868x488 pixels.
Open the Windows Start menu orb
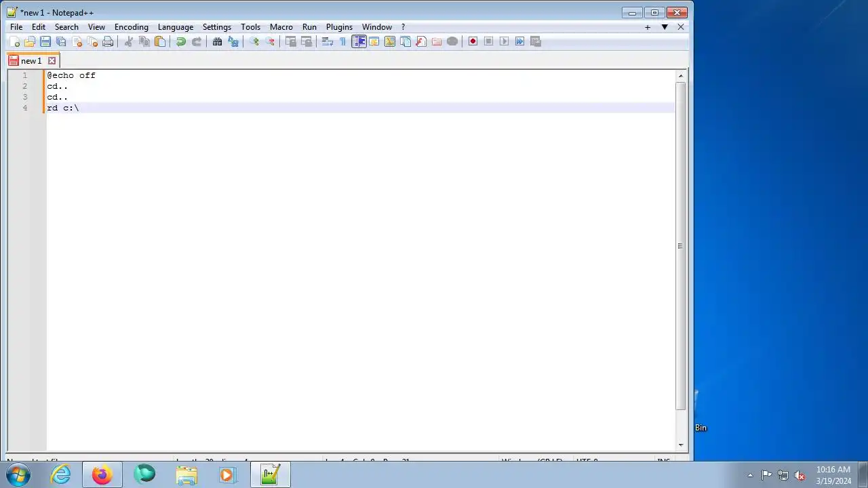point(19,474)
